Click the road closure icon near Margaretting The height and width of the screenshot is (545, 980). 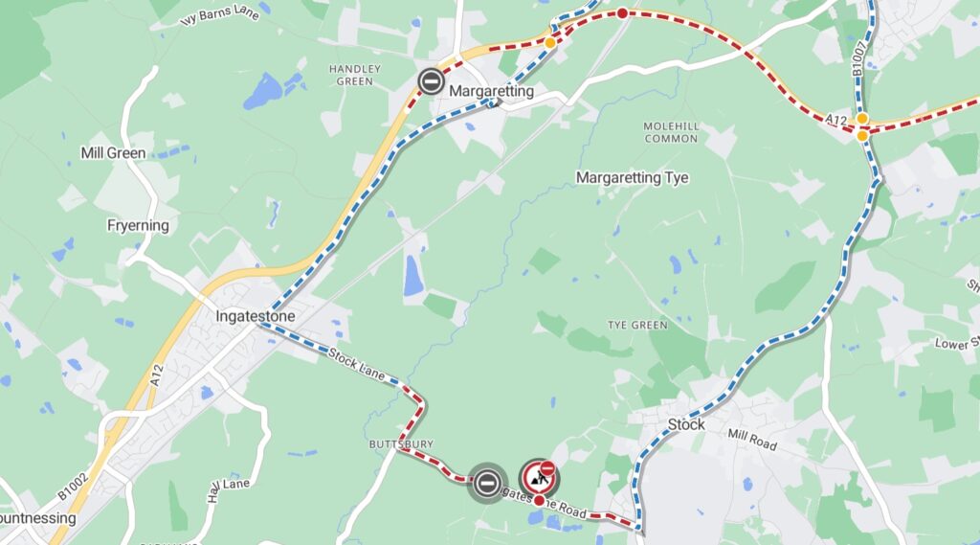pos(432,81)
